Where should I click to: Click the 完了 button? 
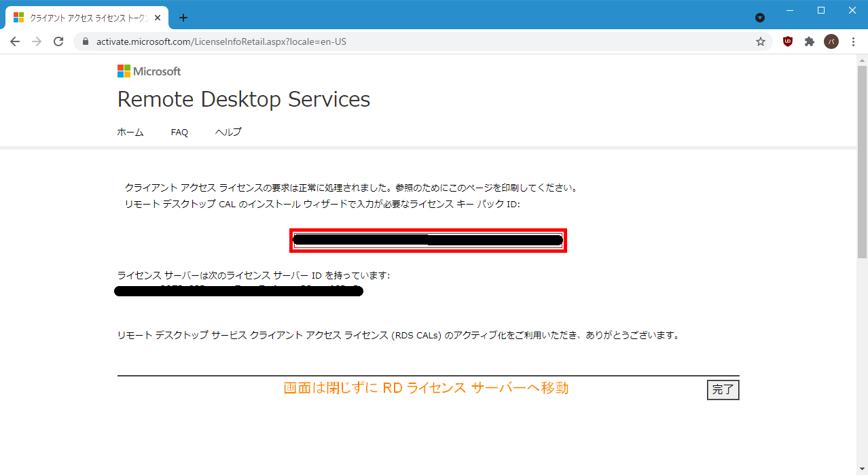723,390
